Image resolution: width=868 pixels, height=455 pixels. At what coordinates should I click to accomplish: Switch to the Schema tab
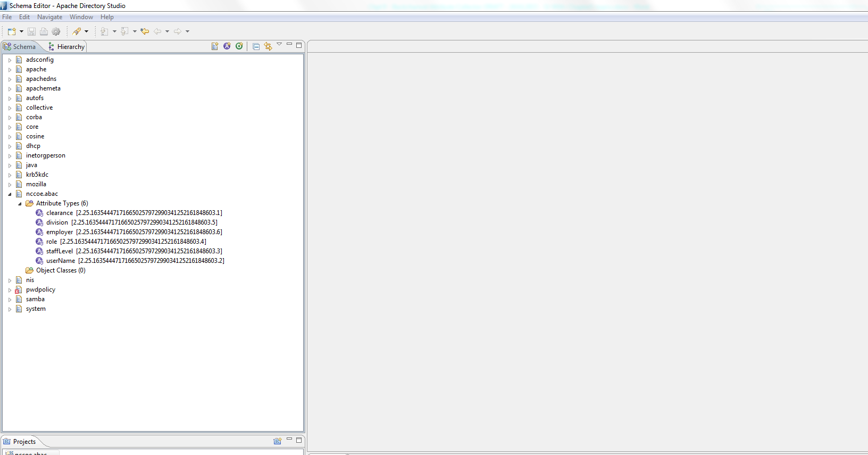pyautogui.click(x=20, y=47)
